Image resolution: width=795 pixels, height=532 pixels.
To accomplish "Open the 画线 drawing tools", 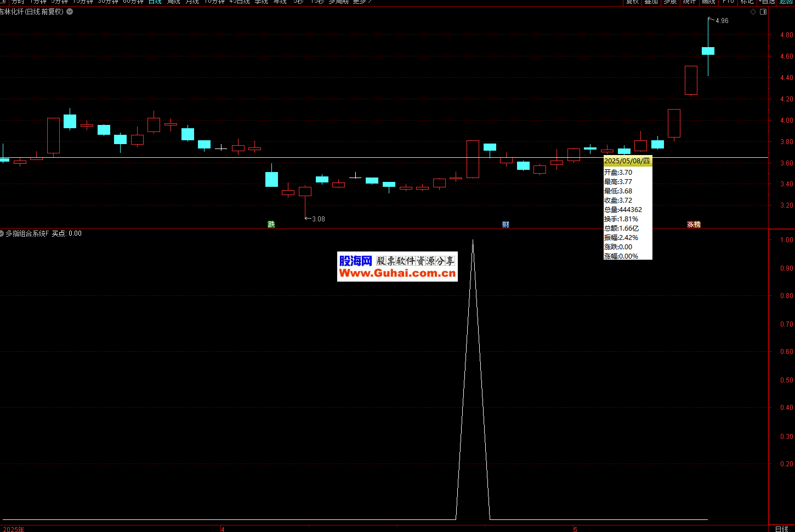I will [708, 2].
